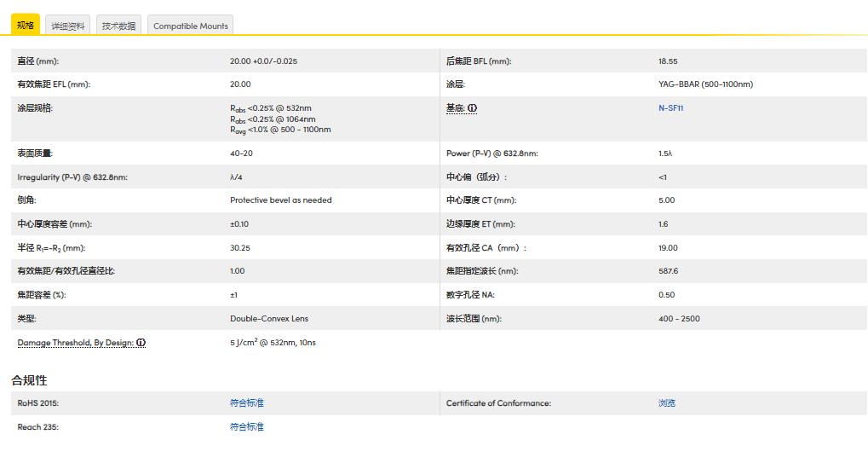Screen dimensions: 868x463
Task: Click the underlined 基底 label
Action: coord(455,108)
